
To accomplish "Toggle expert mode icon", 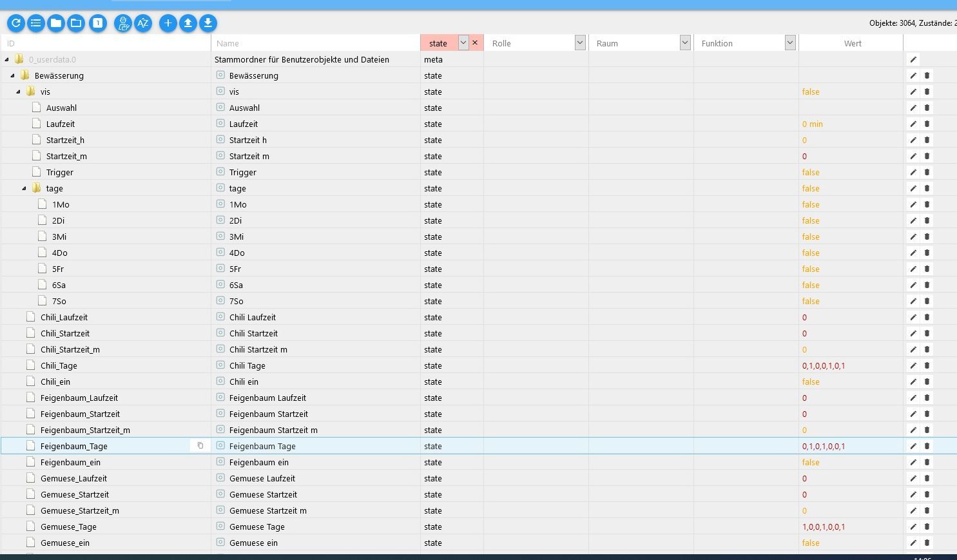I will (x=123, y=23).
